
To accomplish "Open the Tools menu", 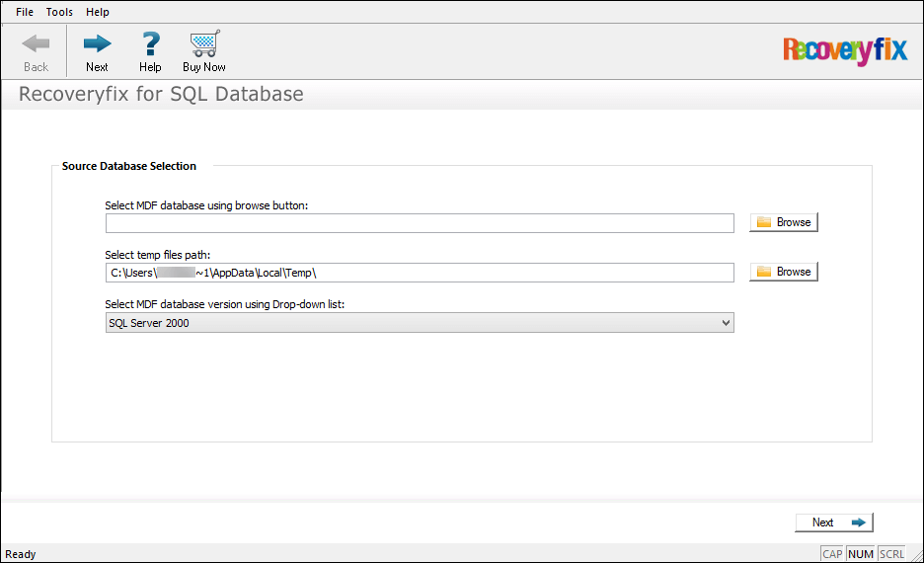I will tap(59, 12).
